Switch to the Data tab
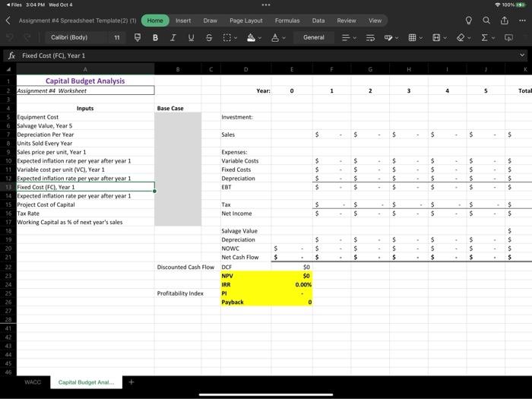This screenshot has width=532, height=399. pyautogui.click(x=318, y=21)
